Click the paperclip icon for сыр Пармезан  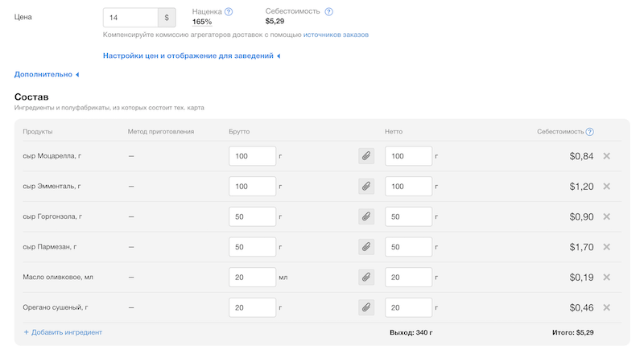pos(366,247)
